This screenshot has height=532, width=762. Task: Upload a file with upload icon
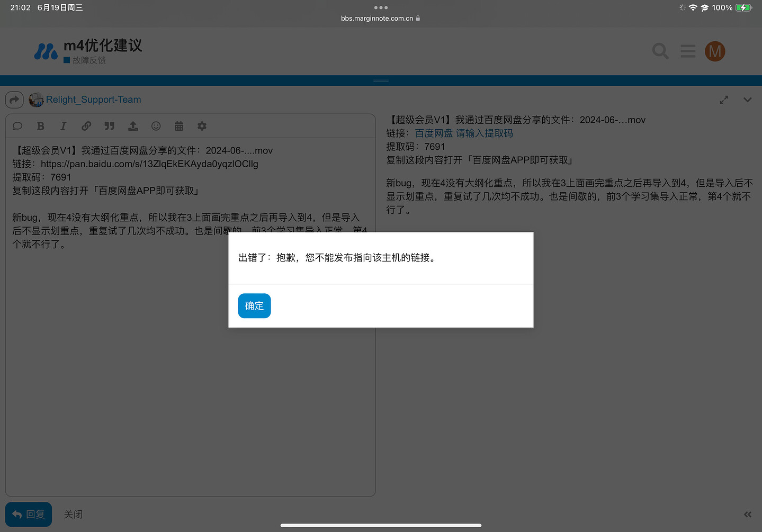click(x=133, y=126)
